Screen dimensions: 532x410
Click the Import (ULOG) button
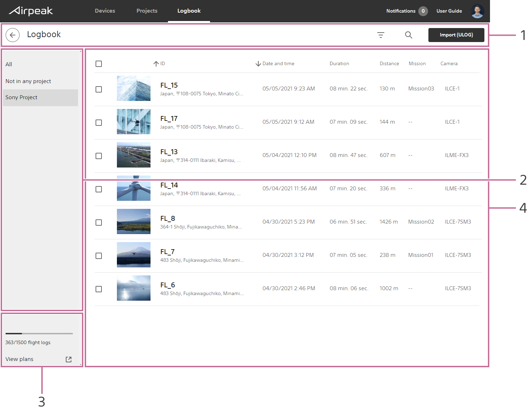456,35
